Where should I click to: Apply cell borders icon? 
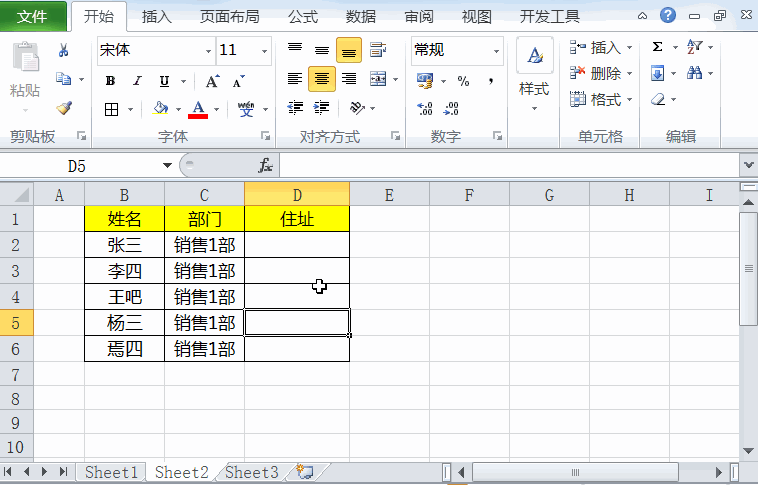point(112,109)
